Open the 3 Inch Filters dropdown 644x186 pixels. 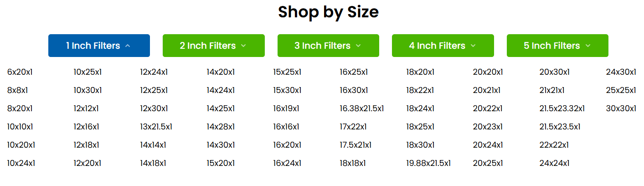328,46
